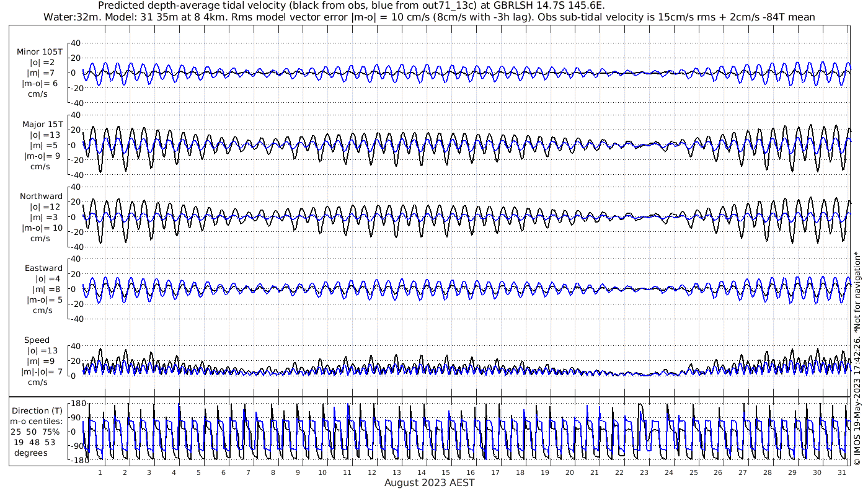
Task: Click the subtitle line starting "Water:32m. Model:"
Action: tap(429, 17)
